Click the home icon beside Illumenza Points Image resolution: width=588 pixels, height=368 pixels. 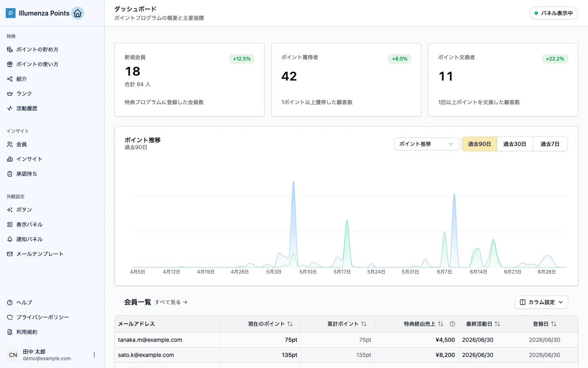[x=78, y=13]
